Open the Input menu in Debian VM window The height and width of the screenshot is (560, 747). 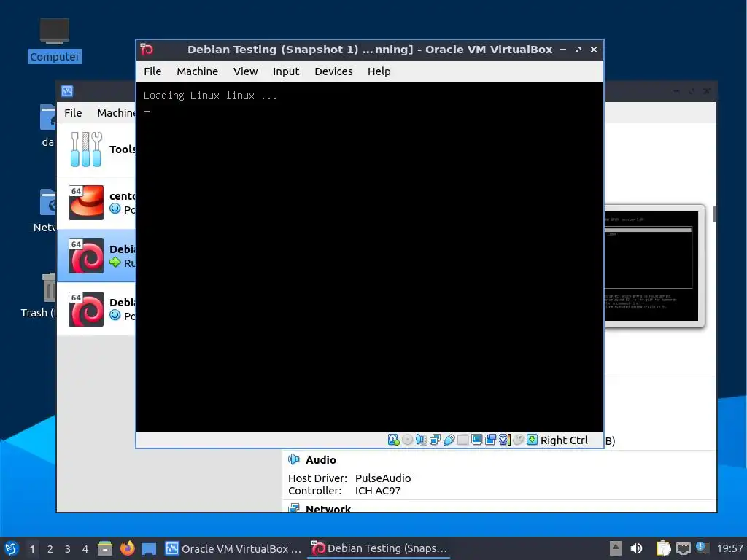(286, 71)
